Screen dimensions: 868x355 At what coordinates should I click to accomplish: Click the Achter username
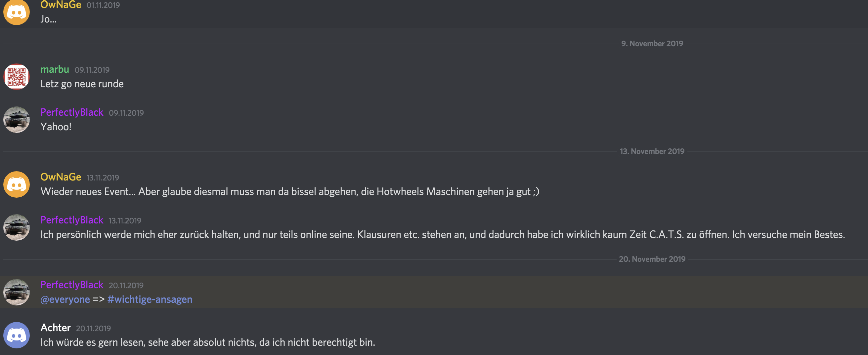pyautogui.click(x=55, y=327)
